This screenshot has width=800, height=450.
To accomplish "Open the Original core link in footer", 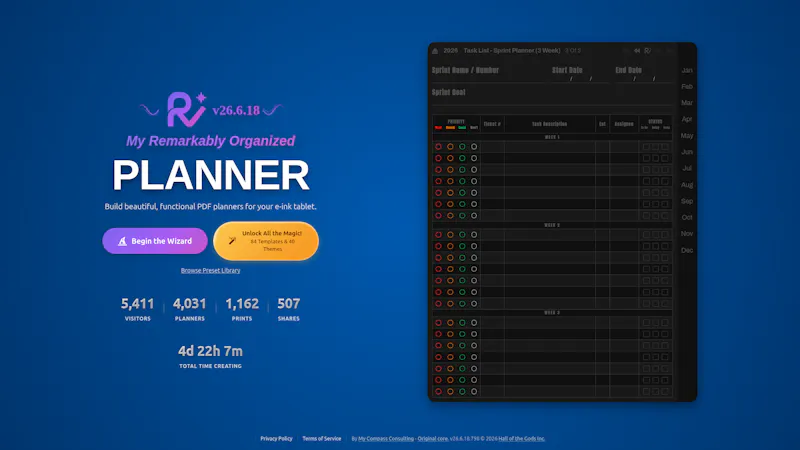I will (433, 438).
